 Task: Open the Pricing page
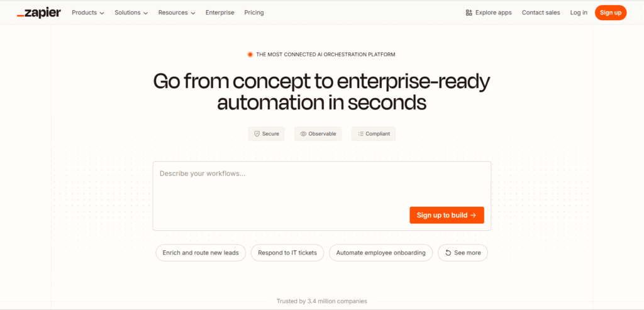pos(254,13)
